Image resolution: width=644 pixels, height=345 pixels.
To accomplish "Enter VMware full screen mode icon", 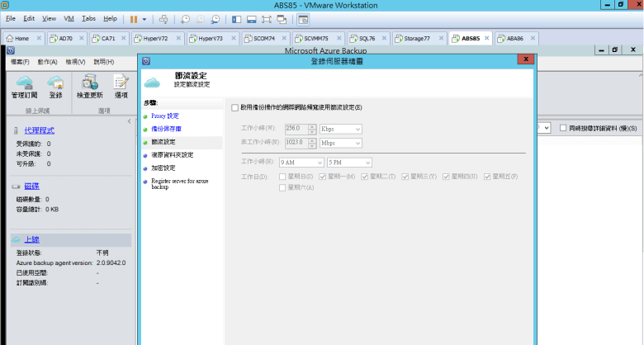I will click(267, 18).
